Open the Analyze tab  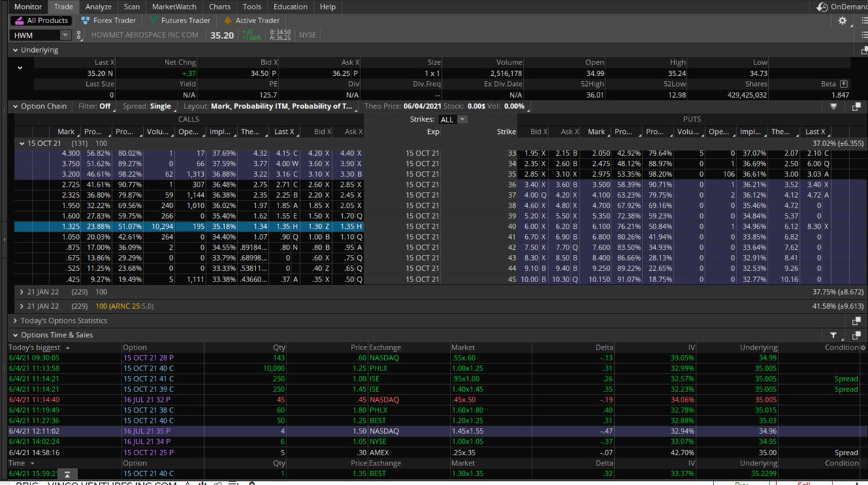[x=98, y=7]
